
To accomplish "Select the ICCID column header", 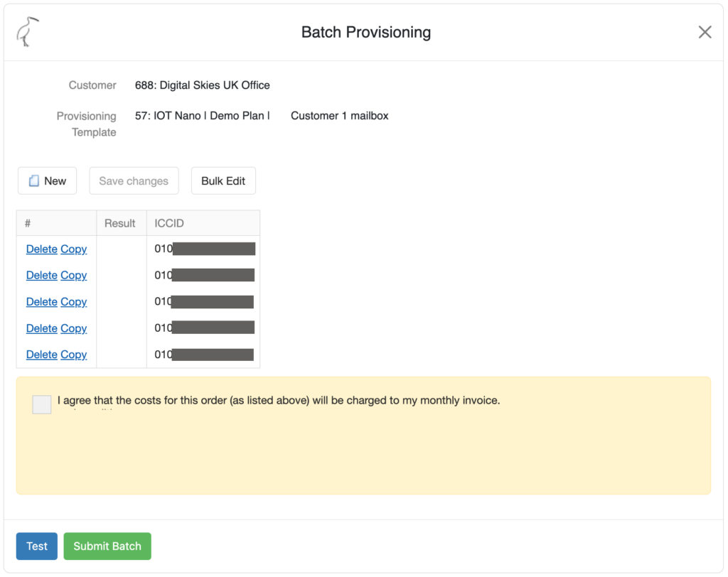I will tap(203, 223).
